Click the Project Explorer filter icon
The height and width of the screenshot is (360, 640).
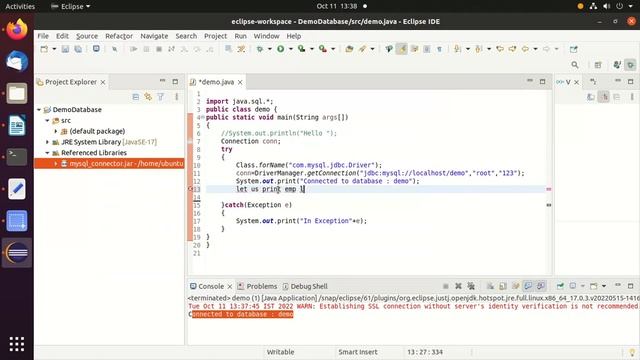tap(161, 97)
